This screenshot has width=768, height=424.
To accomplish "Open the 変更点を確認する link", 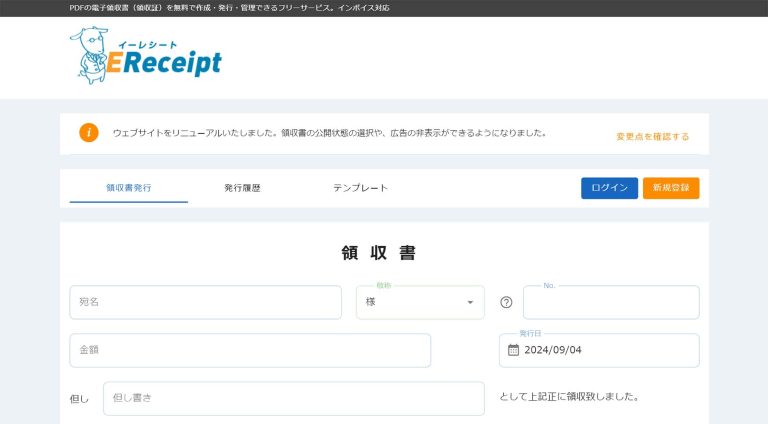I will click(x=652, y=137).
